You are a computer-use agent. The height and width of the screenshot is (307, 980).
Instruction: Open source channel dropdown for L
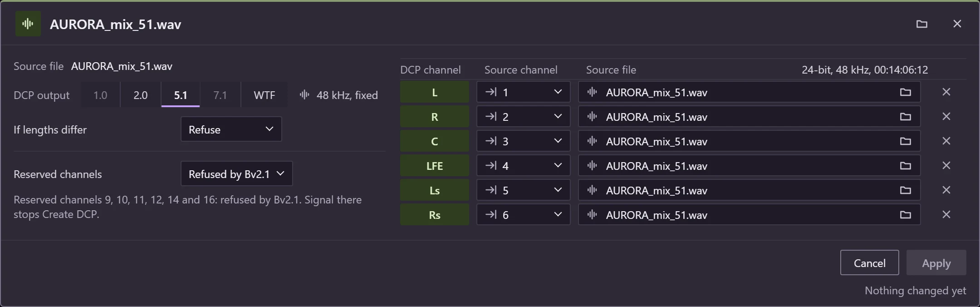pyautogui.click(x=523, y=92)
